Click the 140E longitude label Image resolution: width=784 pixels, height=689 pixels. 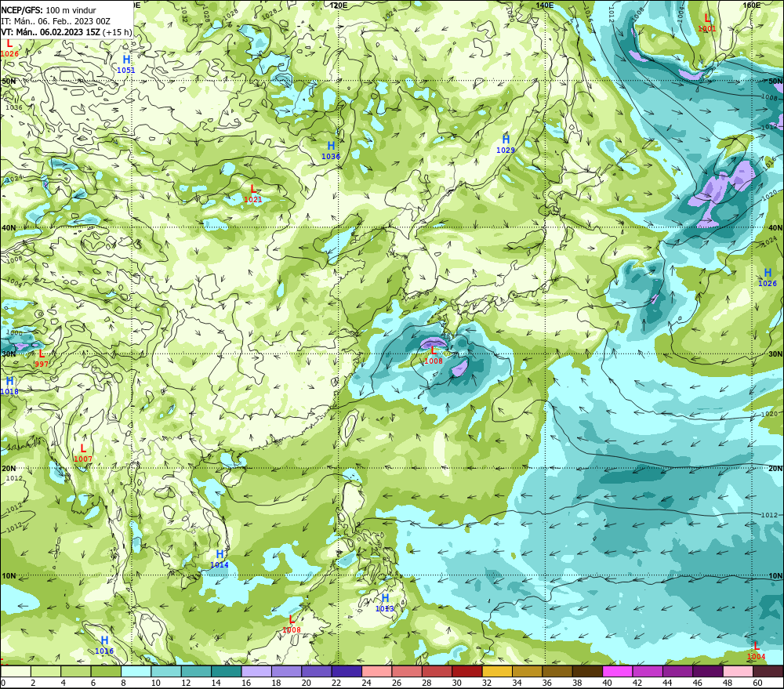pos(545,5)
